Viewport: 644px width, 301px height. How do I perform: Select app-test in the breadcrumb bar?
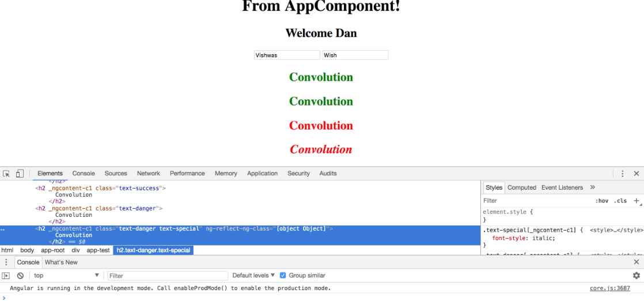98,250
